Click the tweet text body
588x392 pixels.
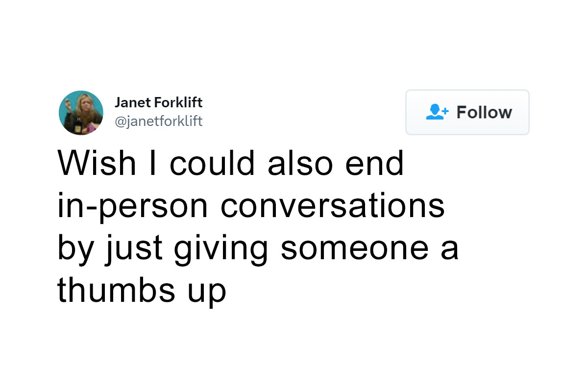258,225
